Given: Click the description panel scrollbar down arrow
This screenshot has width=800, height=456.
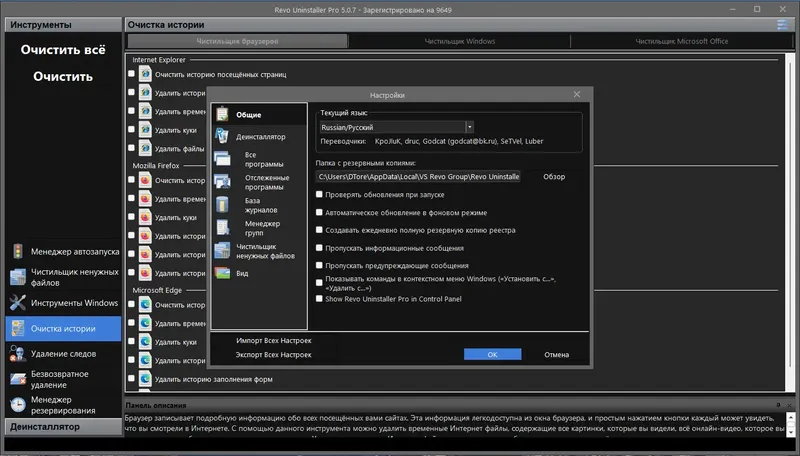Looking at the screenshot, I should (791, 432).
